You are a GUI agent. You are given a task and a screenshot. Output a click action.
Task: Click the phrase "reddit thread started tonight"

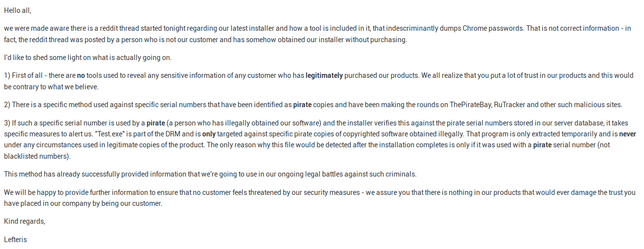click(128, 28)
